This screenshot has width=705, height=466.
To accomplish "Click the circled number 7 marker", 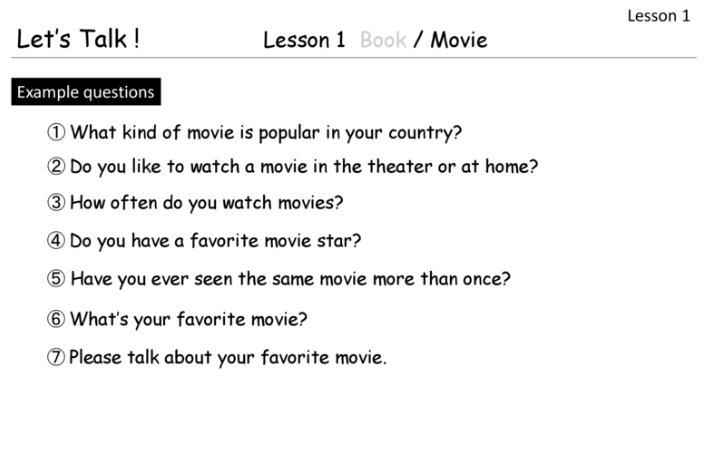I will pyautogui.click(x=56, y=357).
